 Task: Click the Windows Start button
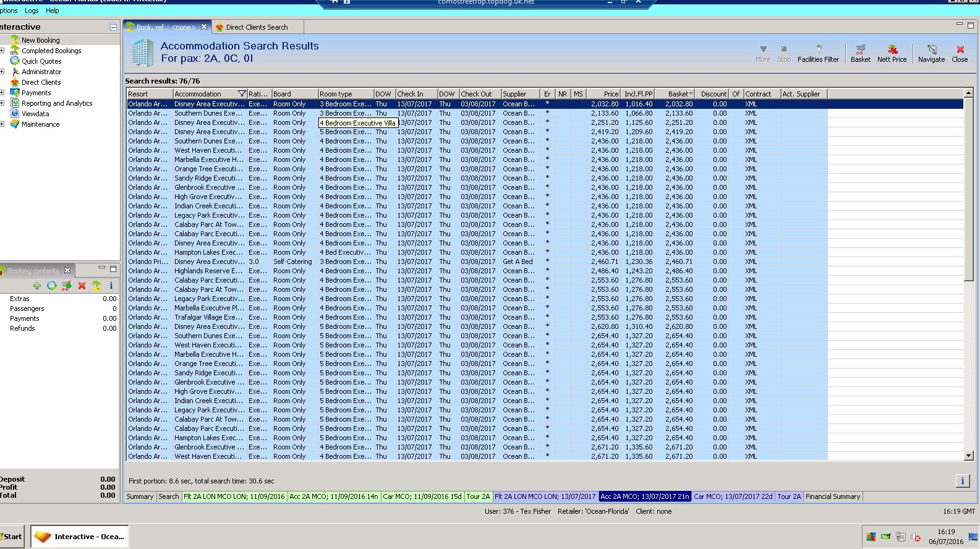[x=12, y=537]
